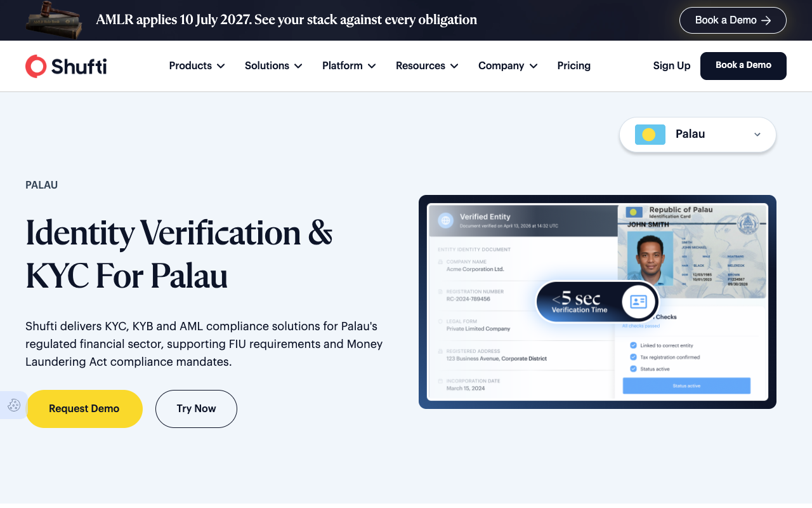Click Book a Demo in top banner
The image size is (812, 508).
[x=733, y=20]
